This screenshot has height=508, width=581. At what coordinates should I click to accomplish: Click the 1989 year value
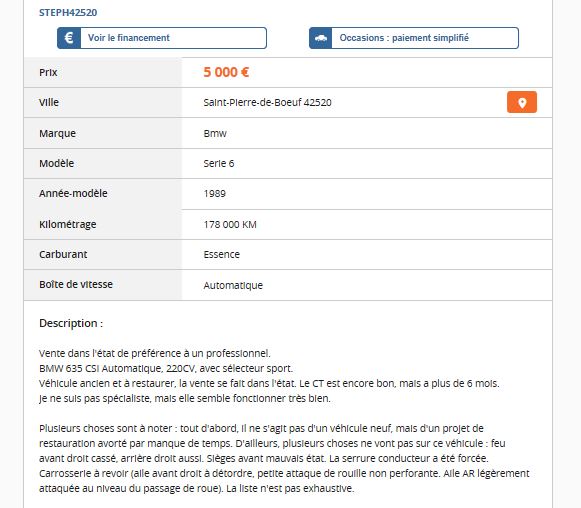pos(215,194)
